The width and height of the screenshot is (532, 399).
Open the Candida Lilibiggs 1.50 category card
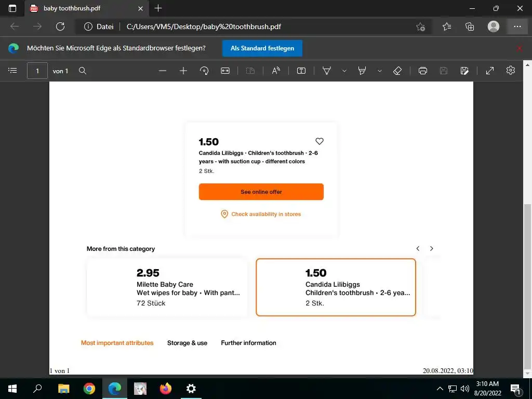336,287
